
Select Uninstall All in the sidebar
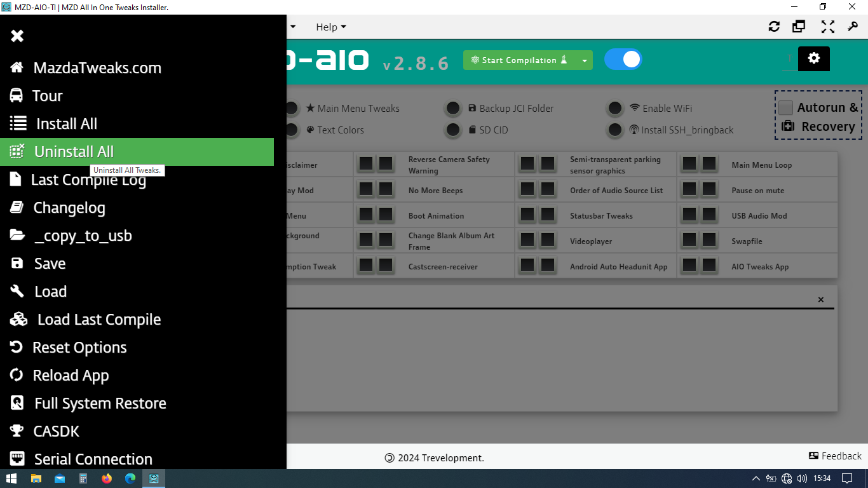(74, 152)
